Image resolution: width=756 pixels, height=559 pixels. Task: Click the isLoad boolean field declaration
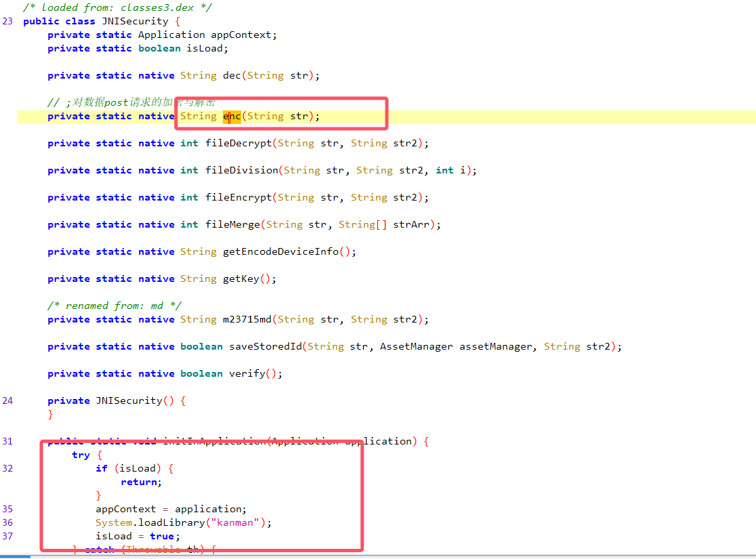[x=138, y=48]
